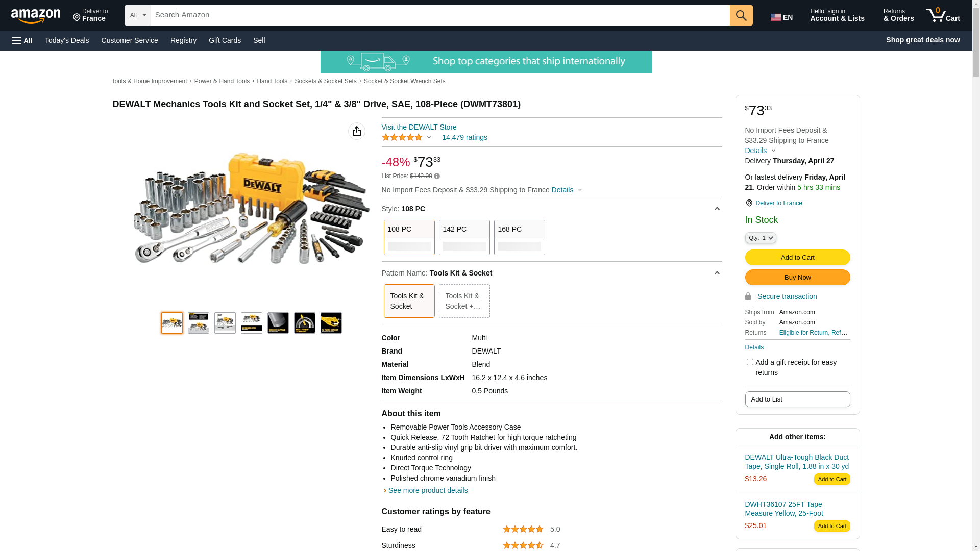Select the 142 PC style option
The image size is (980, 551).
[464, 237]
